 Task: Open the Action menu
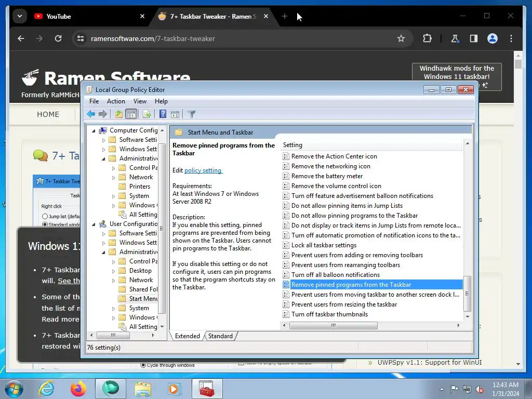tap(116, 101)
